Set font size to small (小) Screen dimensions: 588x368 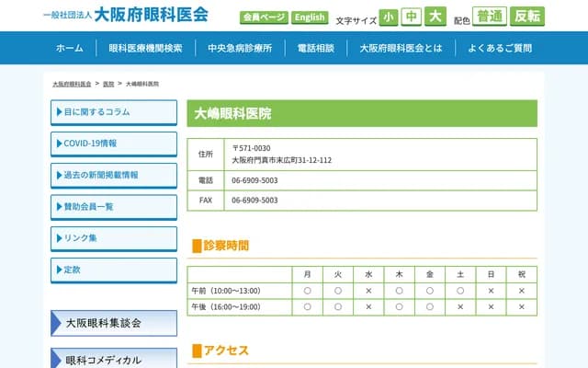coord(389,17)
